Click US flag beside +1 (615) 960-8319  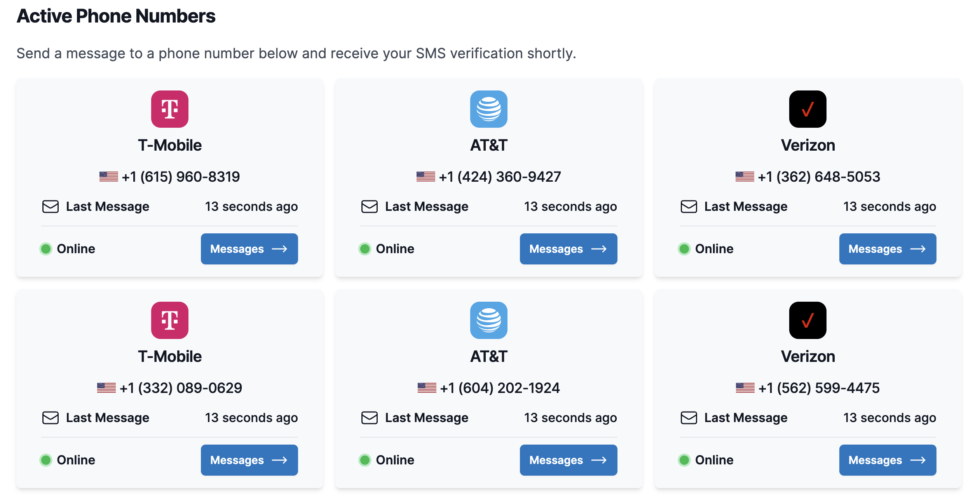pos(109,177)
